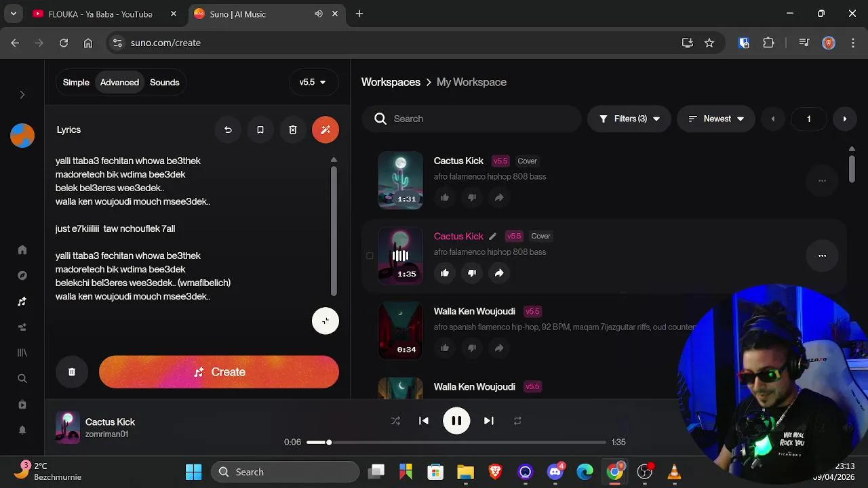Pause the currently playing song
The height and width of the screenshot is (488, 868).
click(x=456, y=421)
